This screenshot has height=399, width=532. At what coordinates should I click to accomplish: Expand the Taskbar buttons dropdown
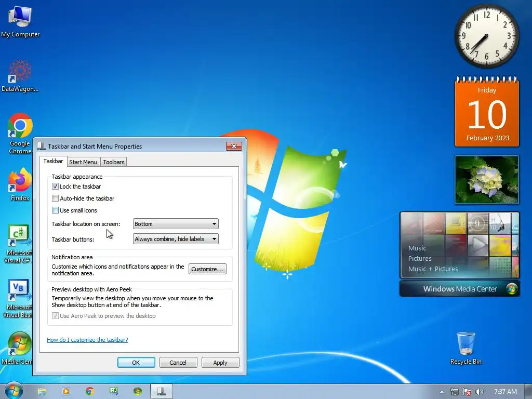(176, 239)
